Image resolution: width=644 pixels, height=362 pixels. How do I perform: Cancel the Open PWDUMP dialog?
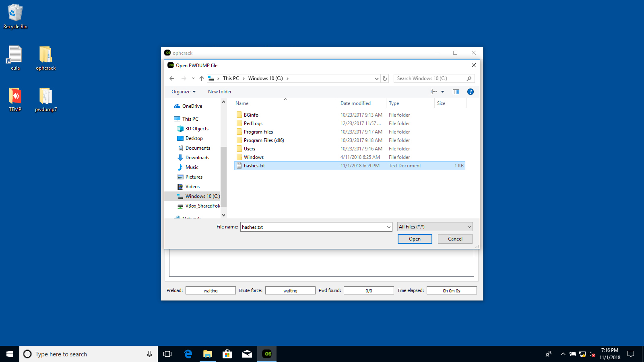455,239
